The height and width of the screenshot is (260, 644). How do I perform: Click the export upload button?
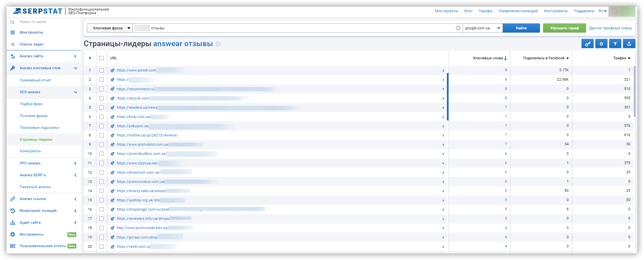[x=629, y=44]
